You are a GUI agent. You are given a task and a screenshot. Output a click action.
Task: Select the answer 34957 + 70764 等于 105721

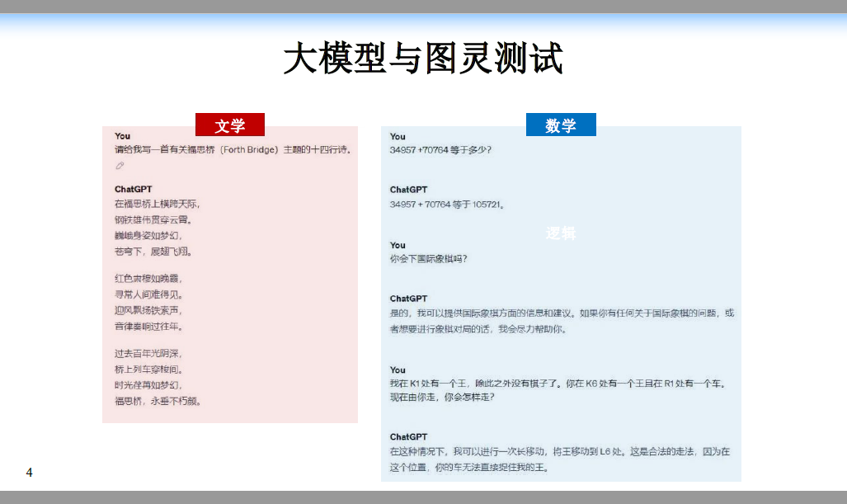tap(447, 205)
